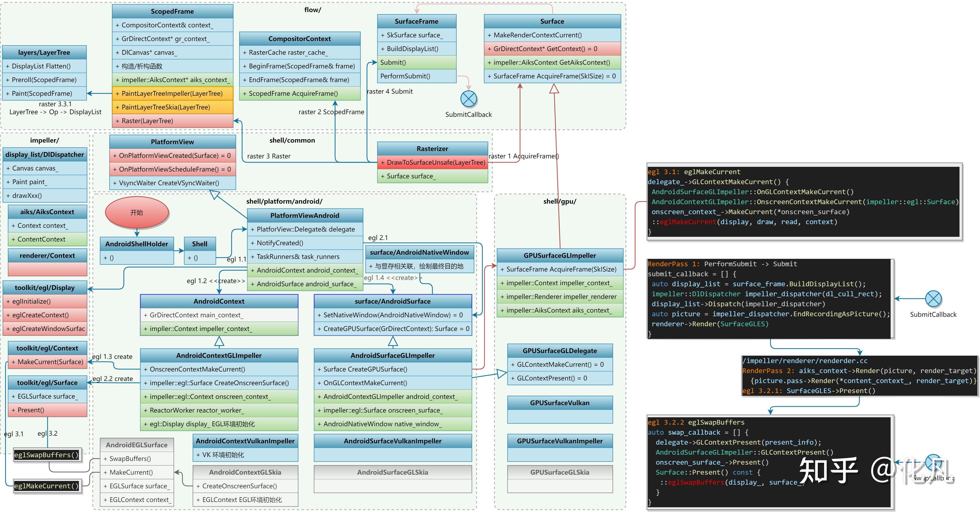Viewport: 980px width, 512px height.
Task: Click the eglSwapBuffers() black label
Action: coord(47,455)
